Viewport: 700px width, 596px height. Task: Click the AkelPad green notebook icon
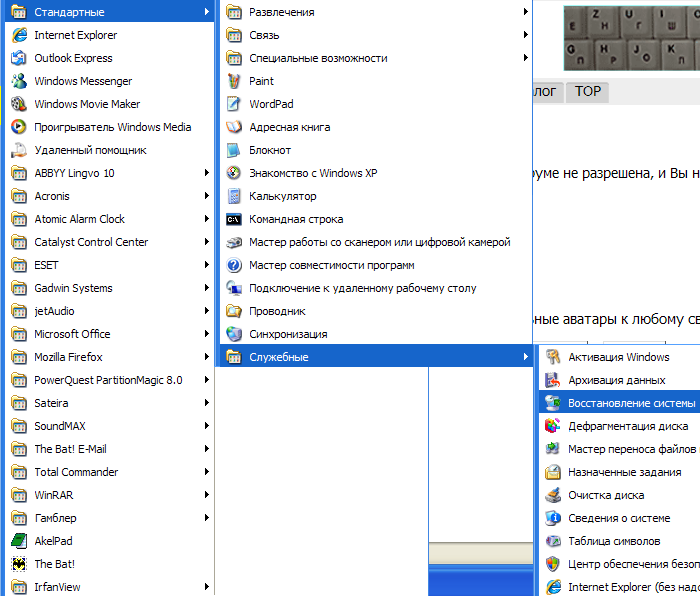point(19,541)
